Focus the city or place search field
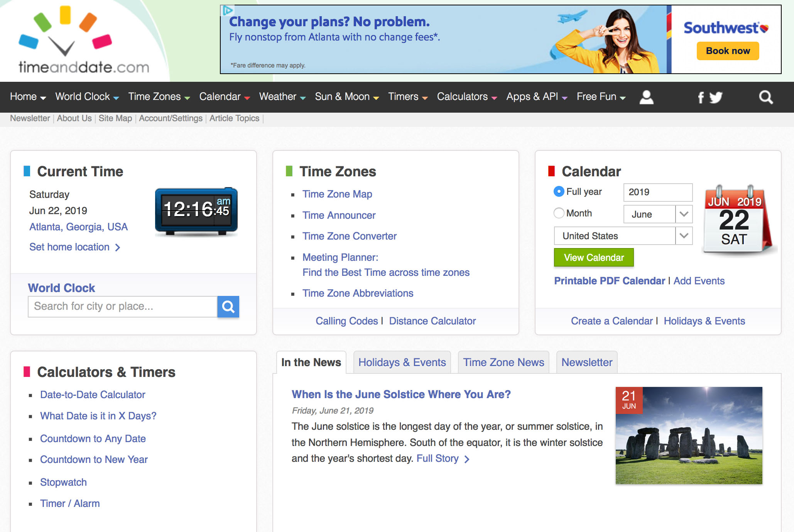 pos(123,307)
